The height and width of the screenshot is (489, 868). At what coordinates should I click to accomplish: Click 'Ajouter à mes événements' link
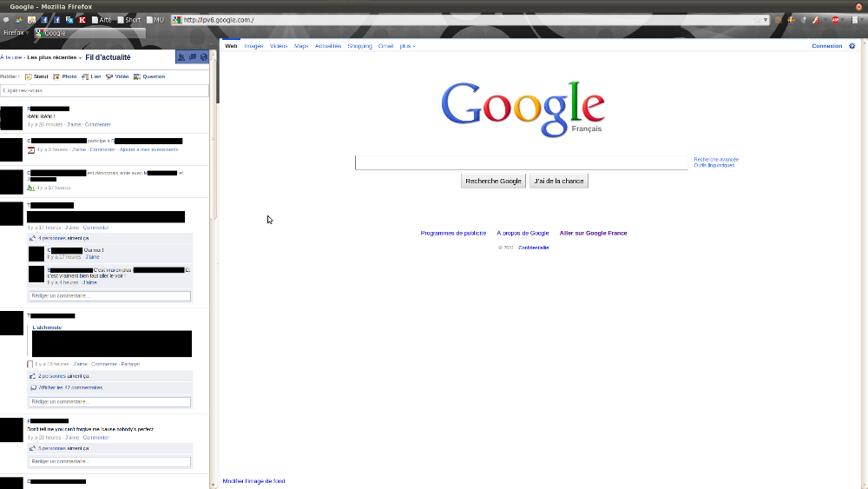pyautogui.click(x=149, y=149)
